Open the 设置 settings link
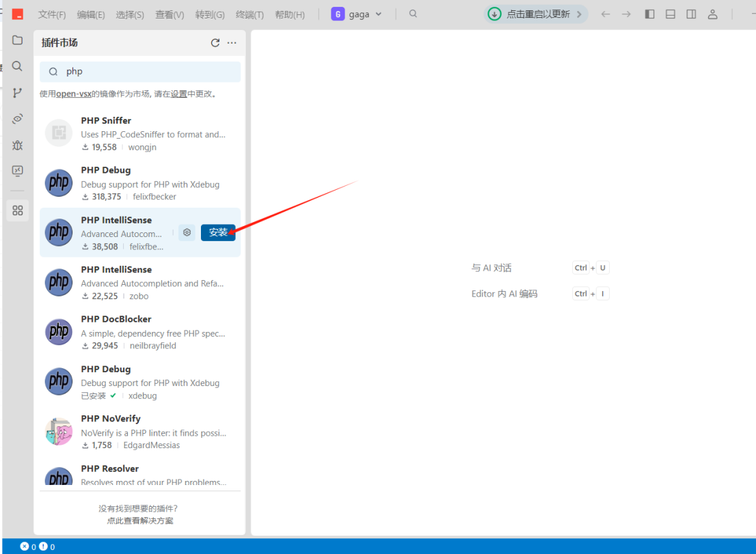Screen dimensions: 756x554 click(x=179, y=94)
